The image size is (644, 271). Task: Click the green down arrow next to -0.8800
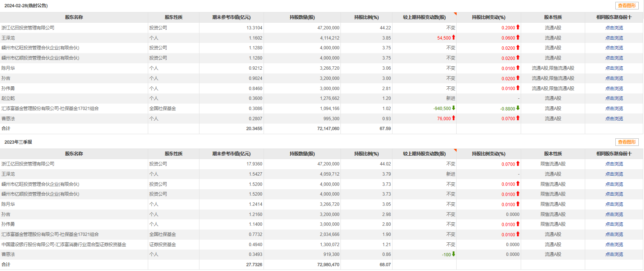point(518,108)
